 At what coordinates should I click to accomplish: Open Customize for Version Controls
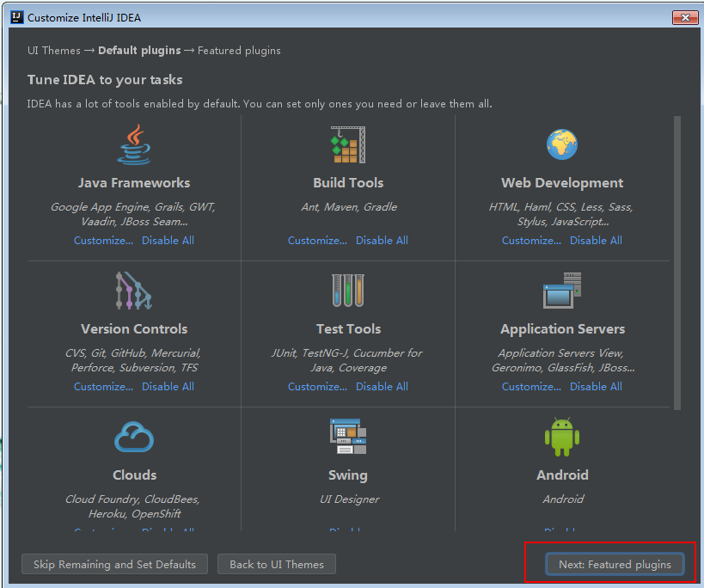pos(103,387)
